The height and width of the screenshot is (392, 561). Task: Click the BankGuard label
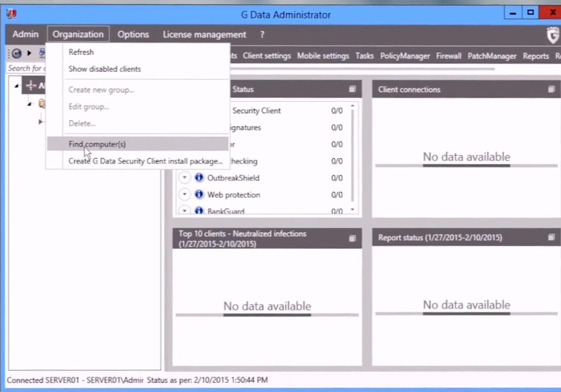[226, 211]
